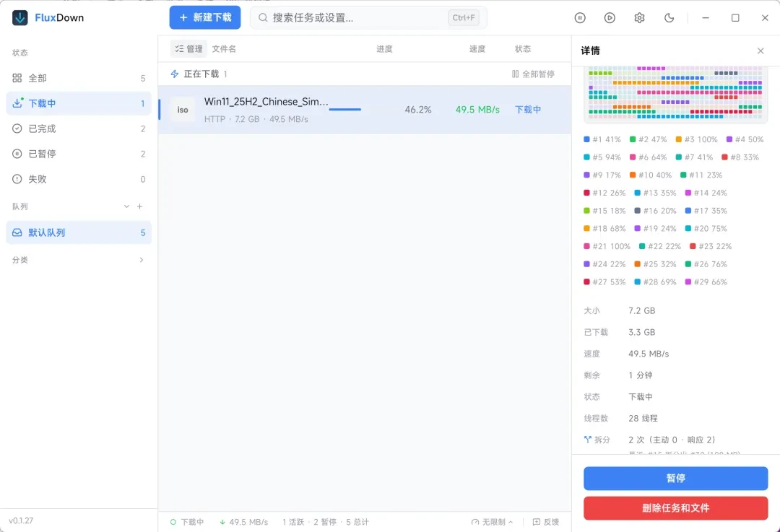Select the Win11_25H2_Chinese_Sim file name

(x=266, y=102)
